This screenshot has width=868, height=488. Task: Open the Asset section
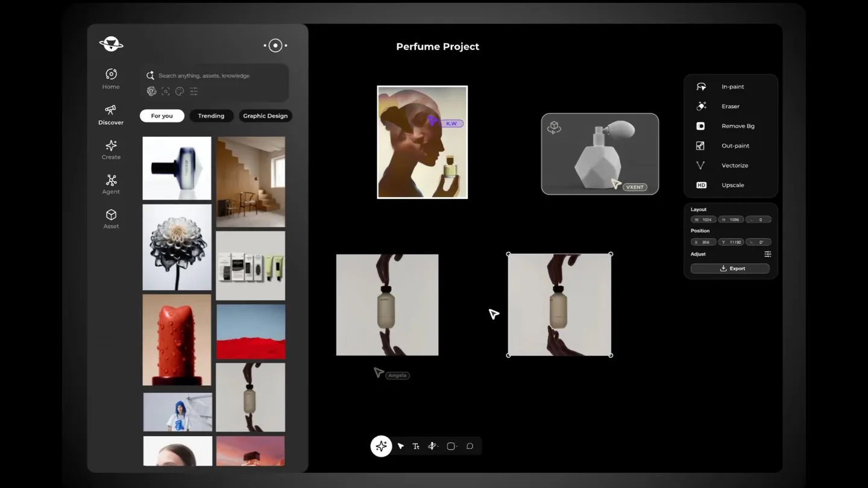[x=111, y=219]
